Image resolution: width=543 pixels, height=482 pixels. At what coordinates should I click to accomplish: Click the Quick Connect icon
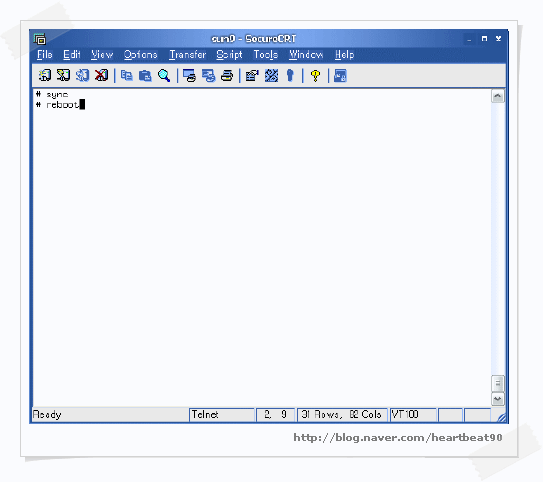63,75
